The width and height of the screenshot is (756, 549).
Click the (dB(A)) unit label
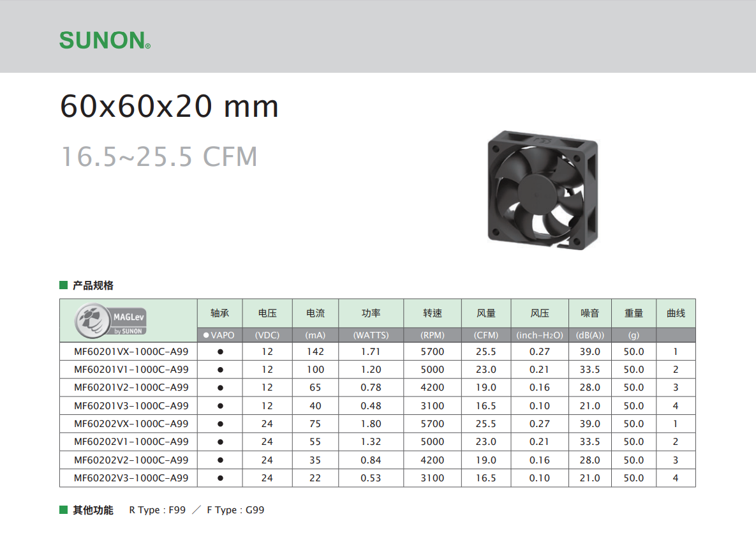[589, 335]
